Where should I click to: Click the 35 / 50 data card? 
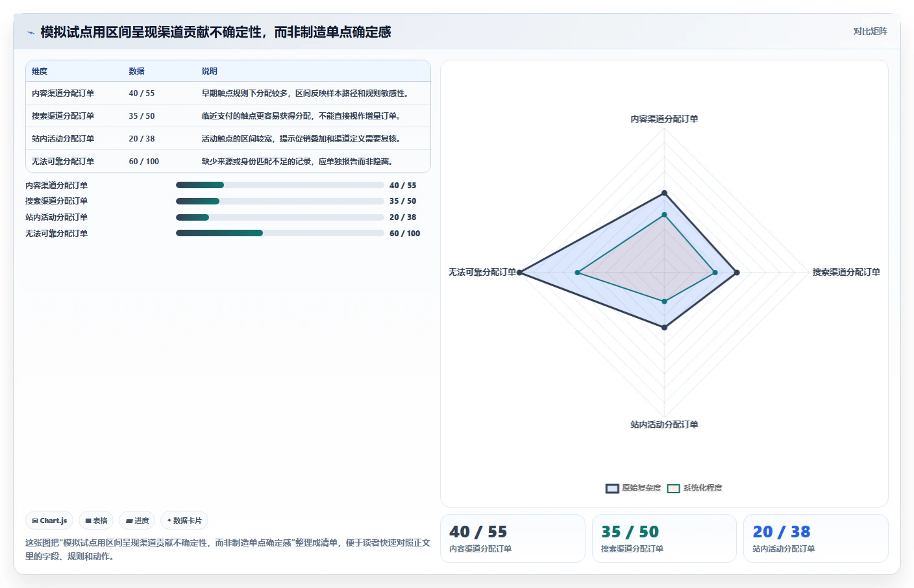664,539
